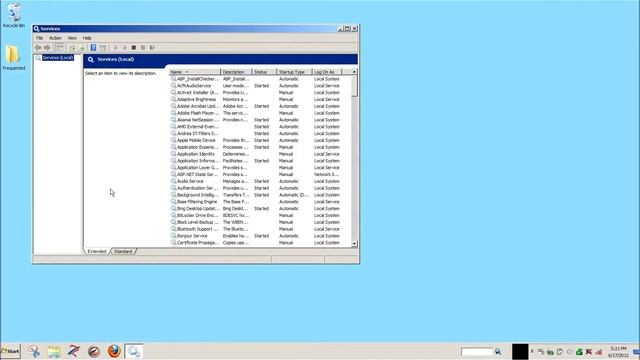Click the taskbar search input field

[x=477, y=351]
